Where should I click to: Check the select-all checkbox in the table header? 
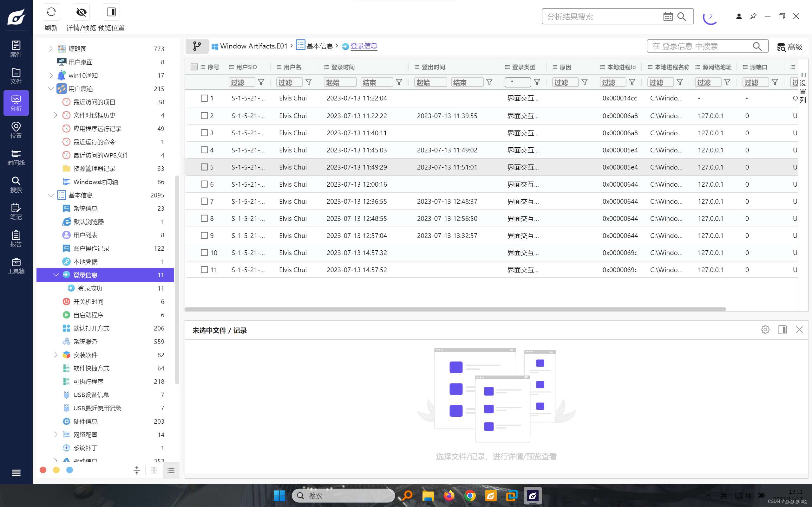[194, 67]
